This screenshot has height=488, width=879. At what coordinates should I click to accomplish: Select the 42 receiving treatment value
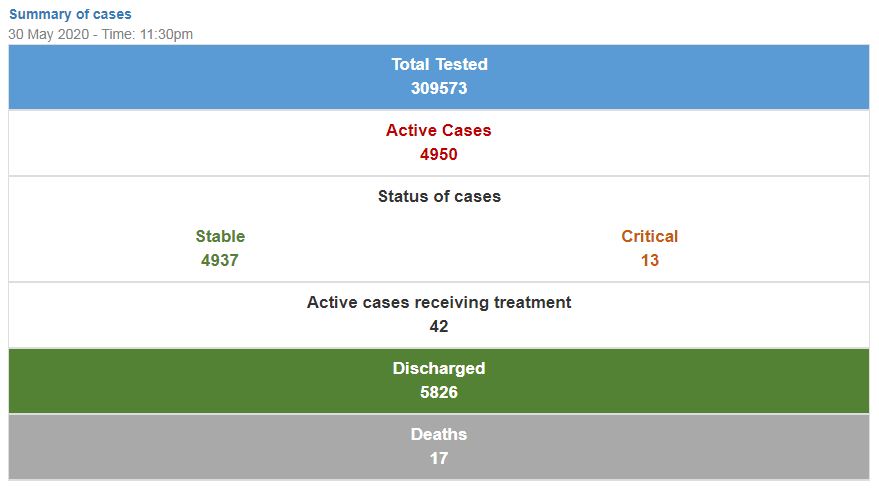pos(439,327)
